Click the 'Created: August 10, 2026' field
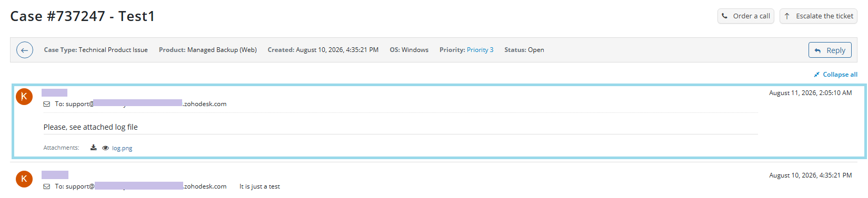The width and height of the screenshot is (868, 198). (x=323, y=50)
